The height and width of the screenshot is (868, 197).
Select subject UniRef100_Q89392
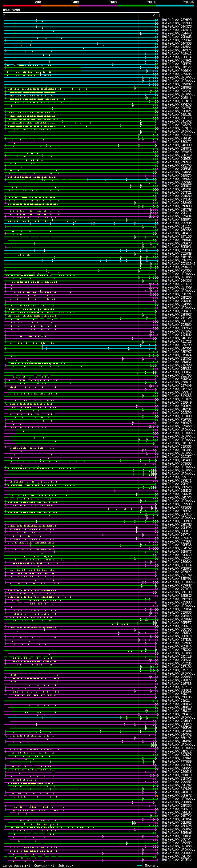tap(177, 182)
